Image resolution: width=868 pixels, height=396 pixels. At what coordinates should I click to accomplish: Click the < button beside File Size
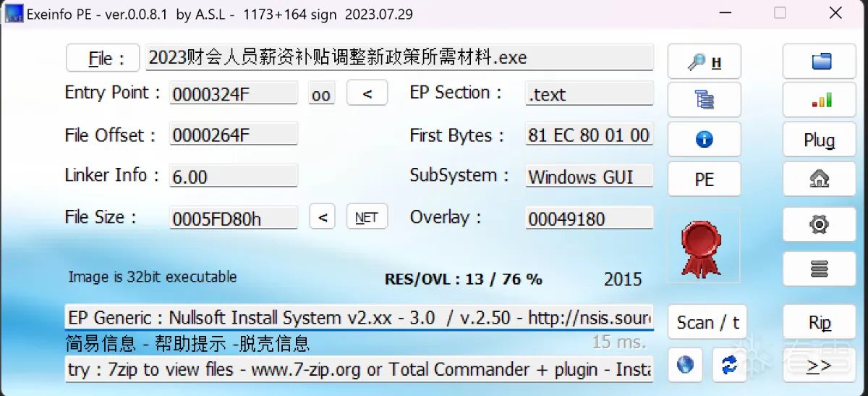click(322, 216)
